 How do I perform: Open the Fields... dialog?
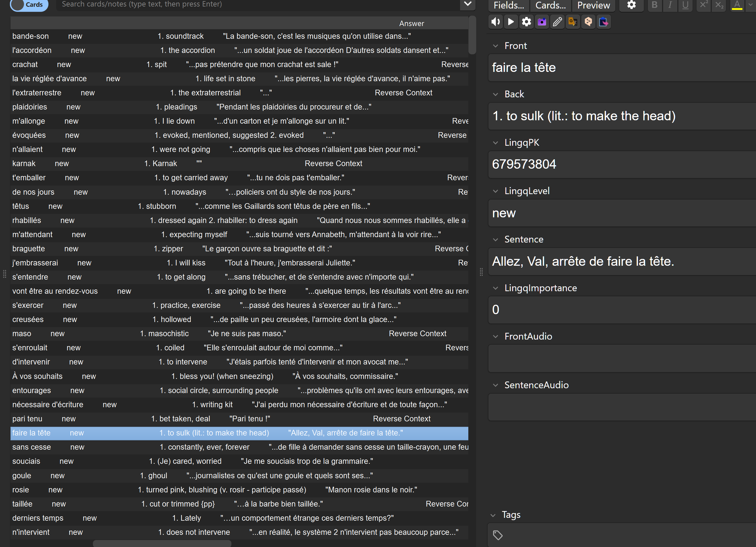(x=509, y=5)
